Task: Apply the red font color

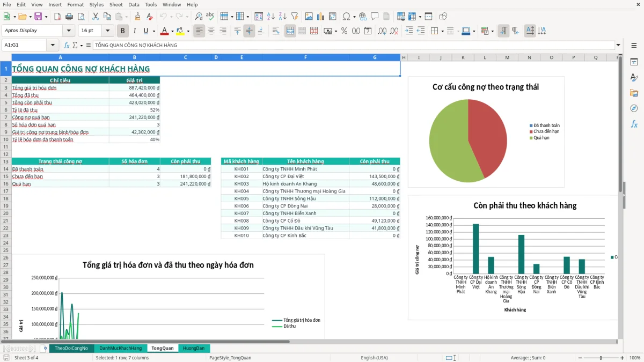Action: pyautogui.click(x=165, y=31)
